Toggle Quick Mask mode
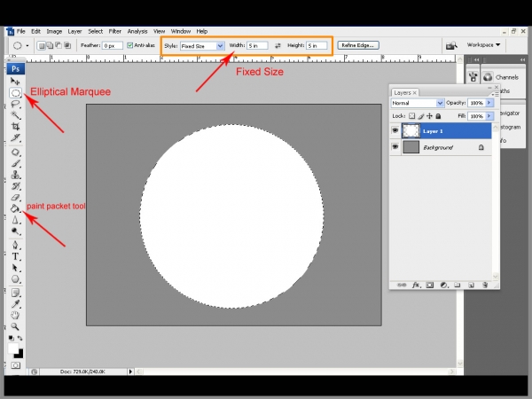Screen dimensions: 532x399 pos(16,365)
